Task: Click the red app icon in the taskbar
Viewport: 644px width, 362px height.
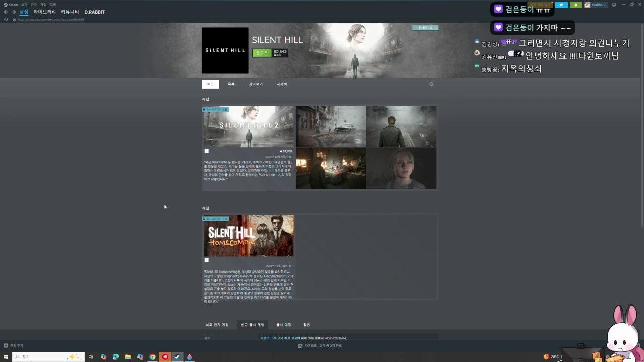Action: tap(165, 357)
